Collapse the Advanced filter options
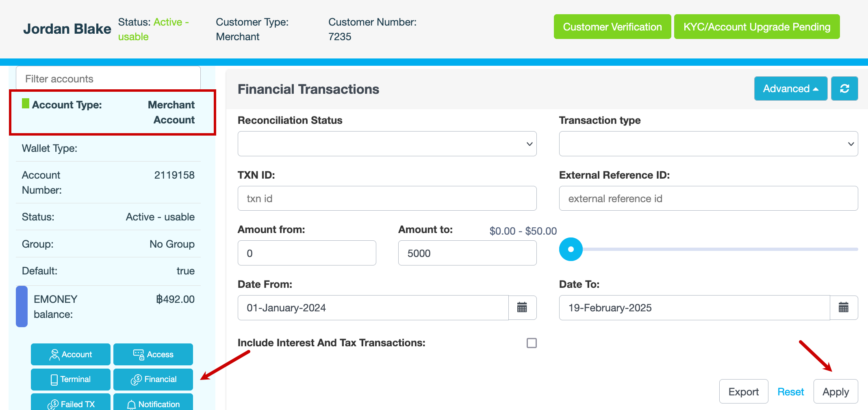868x410 pixels. point(790,88)
